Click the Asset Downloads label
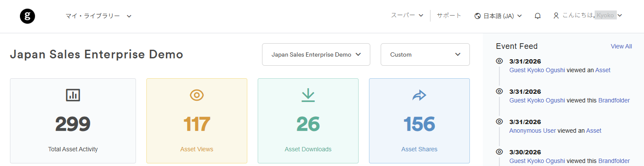Viewport: 644px width, 166px height. [x=308, y=149]
